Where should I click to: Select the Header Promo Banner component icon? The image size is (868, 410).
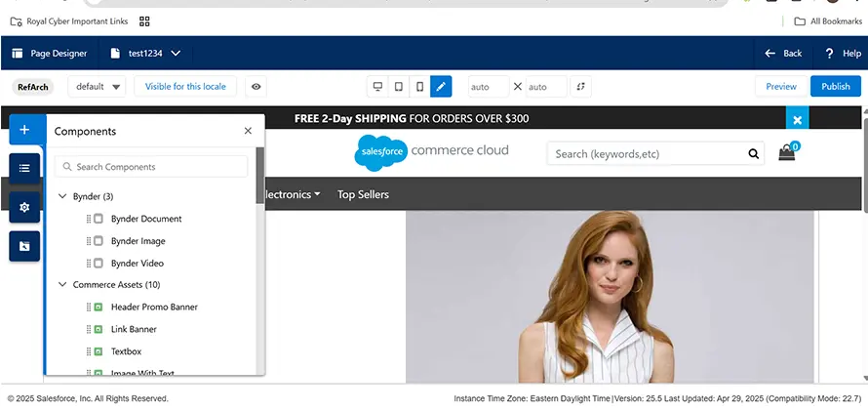click(99, 307)
